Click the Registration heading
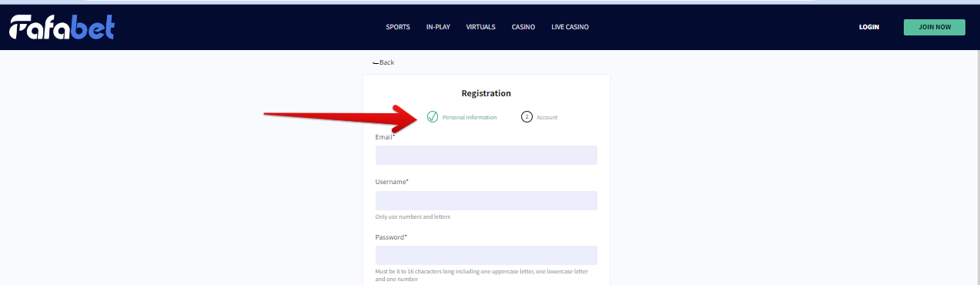The image size is (980, 285). [487, 93]
